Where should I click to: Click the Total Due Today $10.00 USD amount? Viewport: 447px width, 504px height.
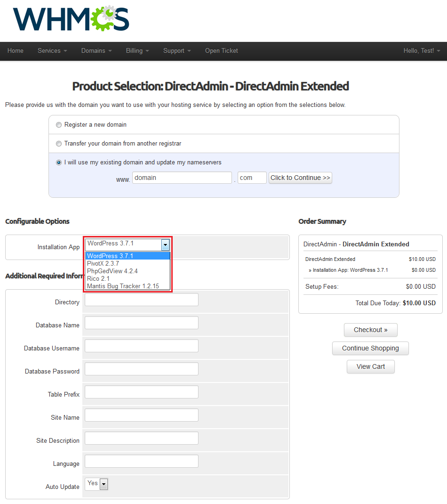(x=419, y=303)
